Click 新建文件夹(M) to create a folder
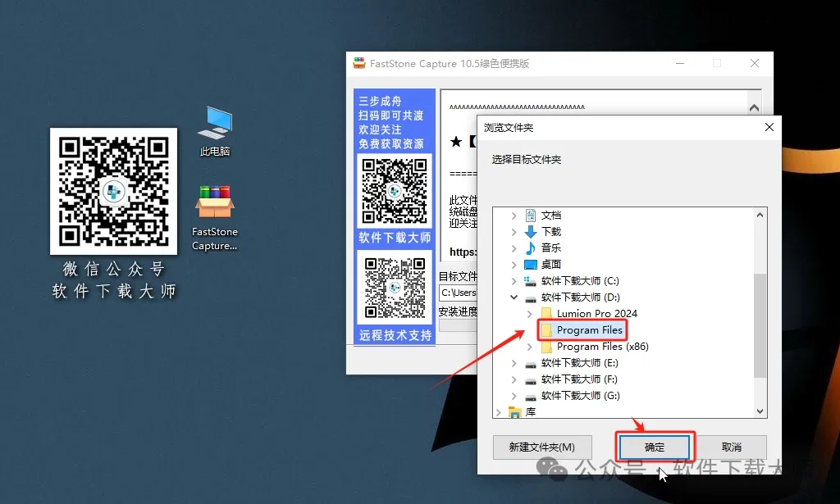 542,447
